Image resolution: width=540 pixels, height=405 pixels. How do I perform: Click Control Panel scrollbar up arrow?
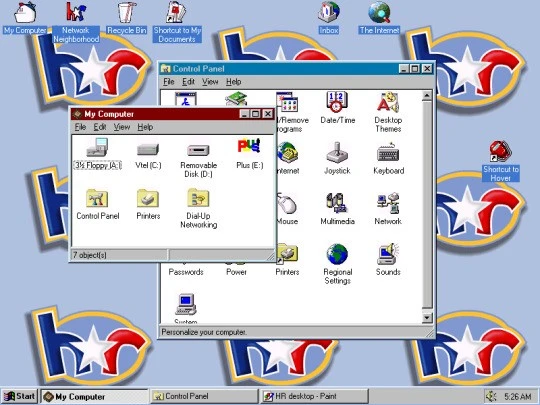click(427, 96)
